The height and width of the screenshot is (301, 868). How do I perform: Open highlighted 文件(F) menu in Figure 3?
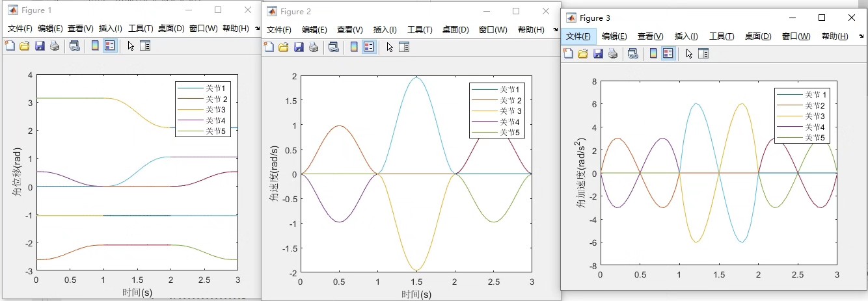(x=578, y=36)
